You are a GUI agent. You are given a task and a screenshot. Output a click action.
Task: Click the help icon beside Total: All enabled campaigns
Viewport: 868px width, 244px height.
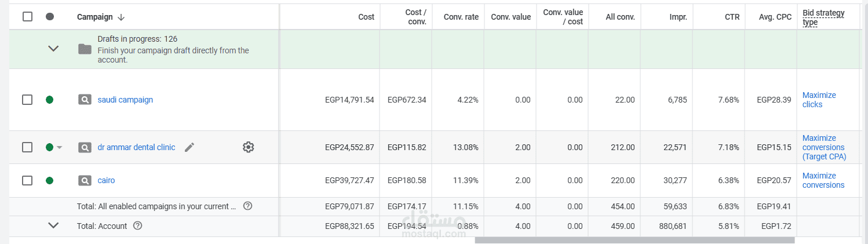[247, 206]
